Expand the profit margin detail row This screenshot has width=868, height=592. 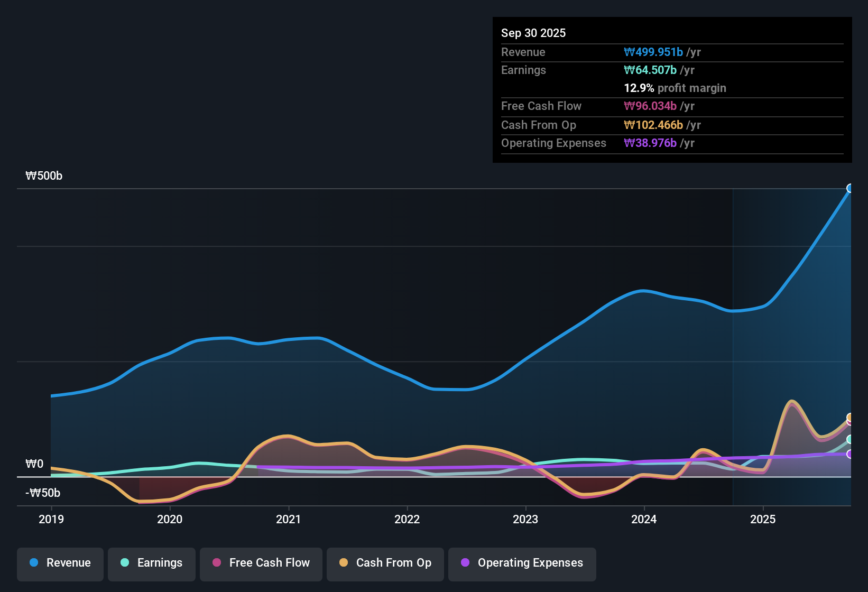coord(675,88)
